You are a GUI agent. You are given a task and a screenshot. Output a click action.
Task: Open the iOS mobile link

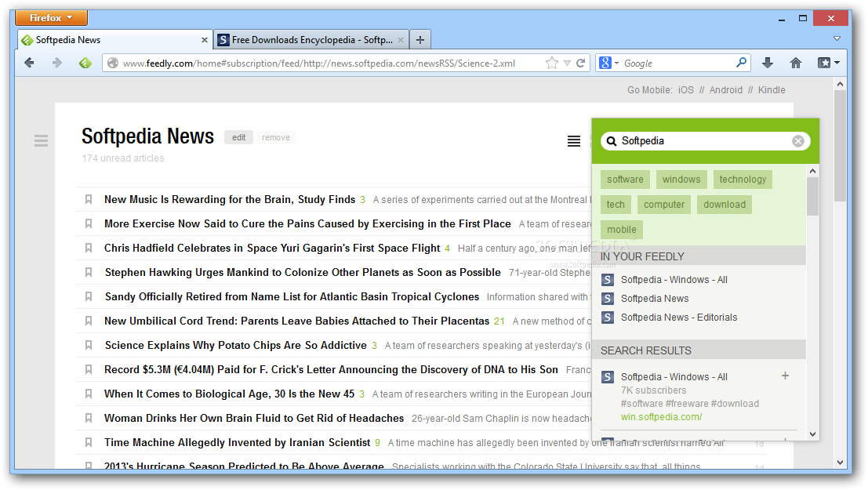[686, 89]
